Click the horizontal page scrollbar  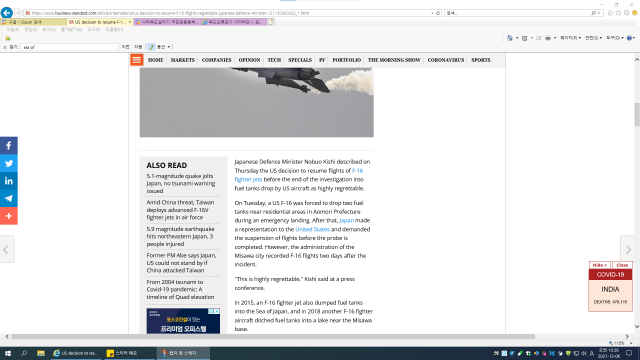[273, 337]
